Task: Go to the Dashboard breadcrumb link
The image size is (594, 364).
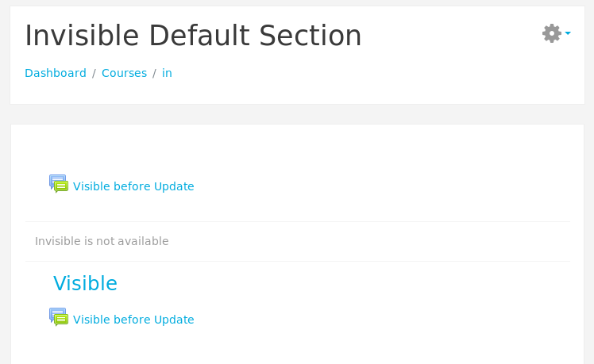Action: point(56,73)
